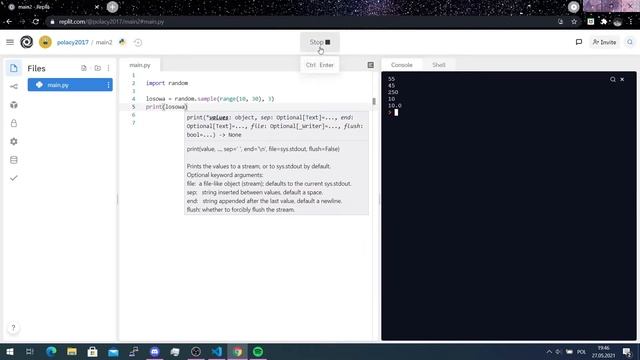Stop the running program
The width and height of the screenshot is (640, 360).
[x=320, y=42]
